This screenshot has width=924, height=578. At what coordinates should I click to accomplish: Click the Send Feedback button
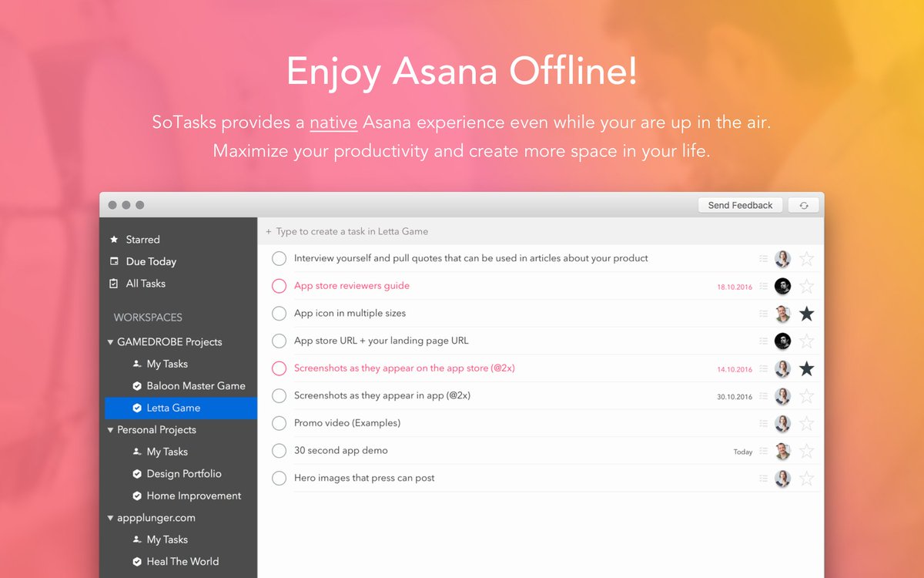click(x=740, y=205)
